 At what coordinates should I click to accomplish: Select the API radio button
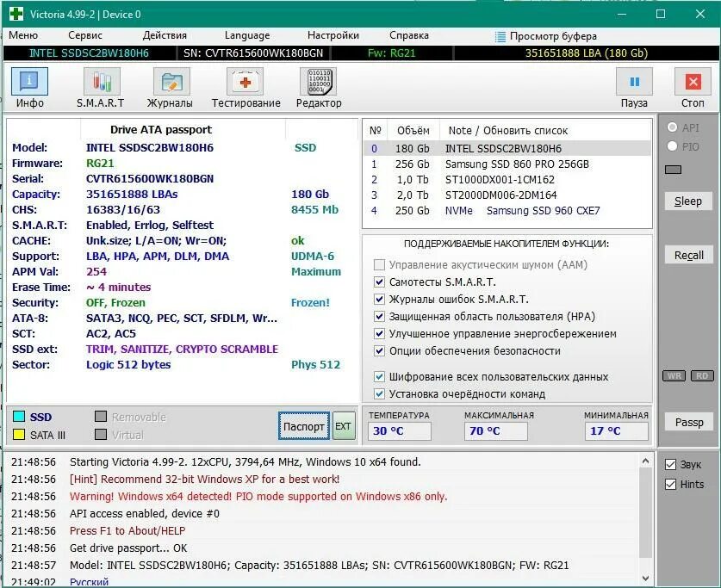(672, 127)
